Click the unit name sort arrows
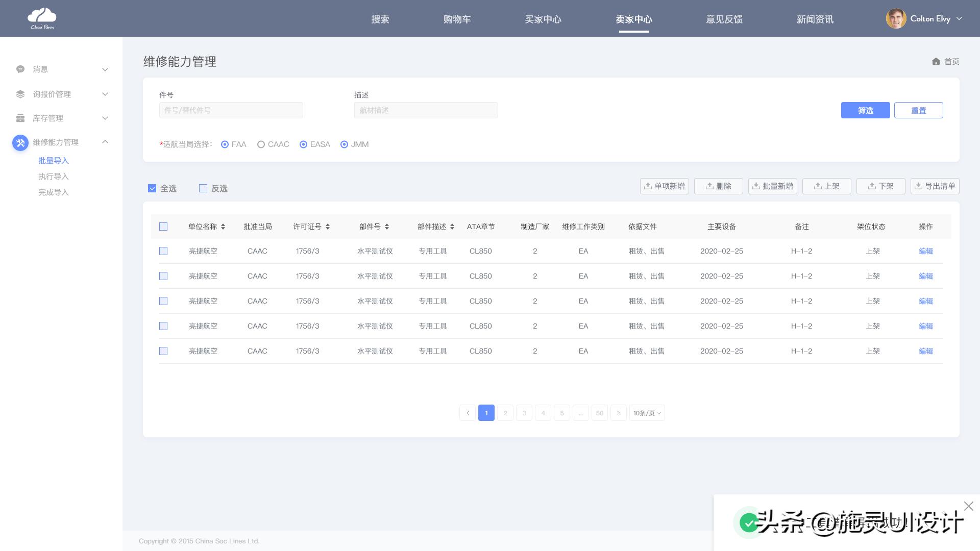 pyautogui.click(x=223, y=227)
